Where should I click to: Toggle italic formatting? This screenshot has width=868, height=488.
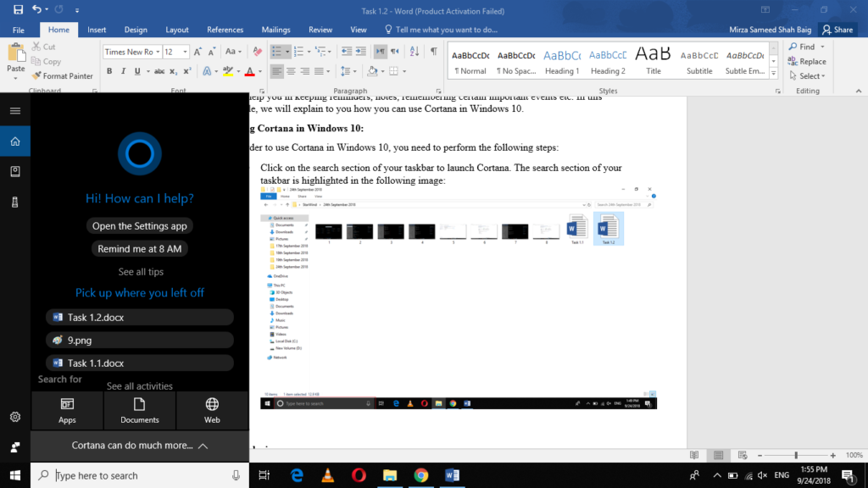click(124, 70)
